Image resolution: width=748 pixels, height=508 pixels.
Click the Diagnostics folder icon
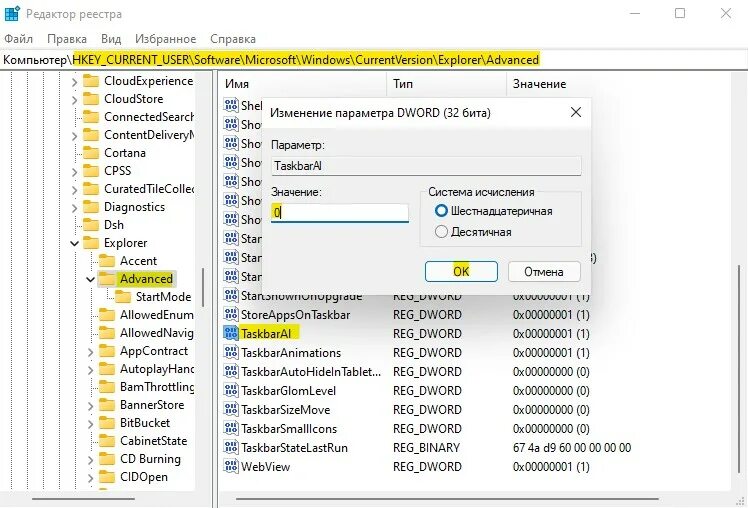tap(91, 207)
